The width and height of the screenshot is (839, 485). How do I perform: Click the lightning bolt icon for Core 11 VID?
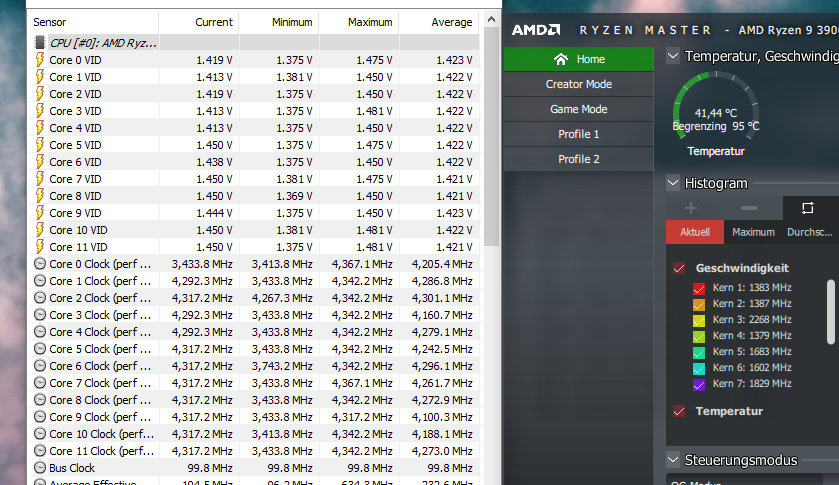[x=40, y=247]
